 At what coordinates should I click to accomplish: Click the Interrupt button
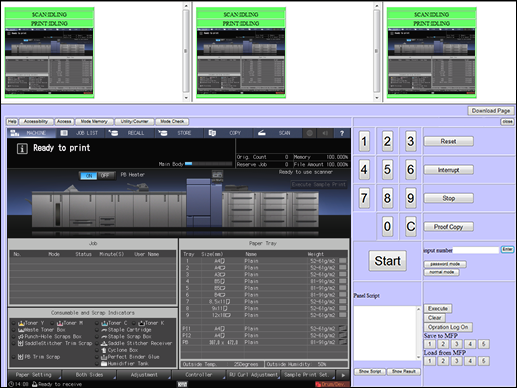point(448,170)
